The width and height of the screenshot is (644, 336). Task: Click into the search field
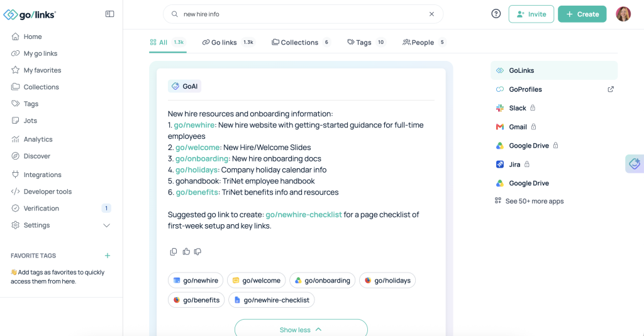tap(303, 14)
